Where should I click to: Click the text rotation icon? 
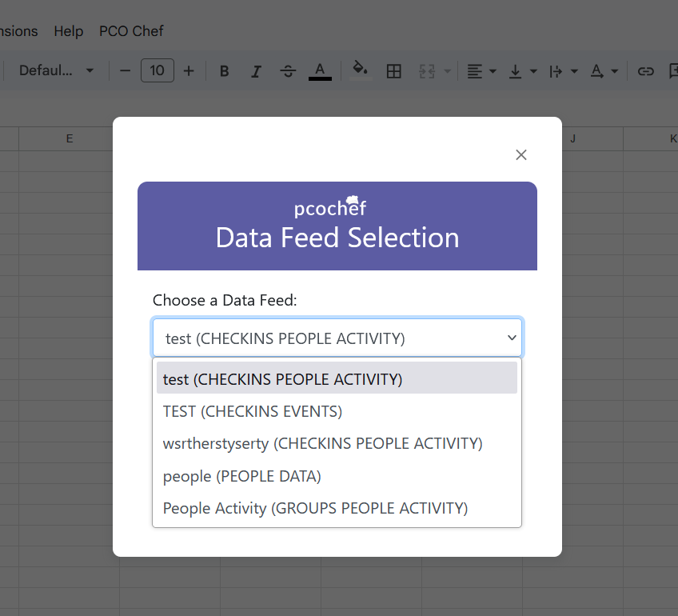(x=596, y=71)
